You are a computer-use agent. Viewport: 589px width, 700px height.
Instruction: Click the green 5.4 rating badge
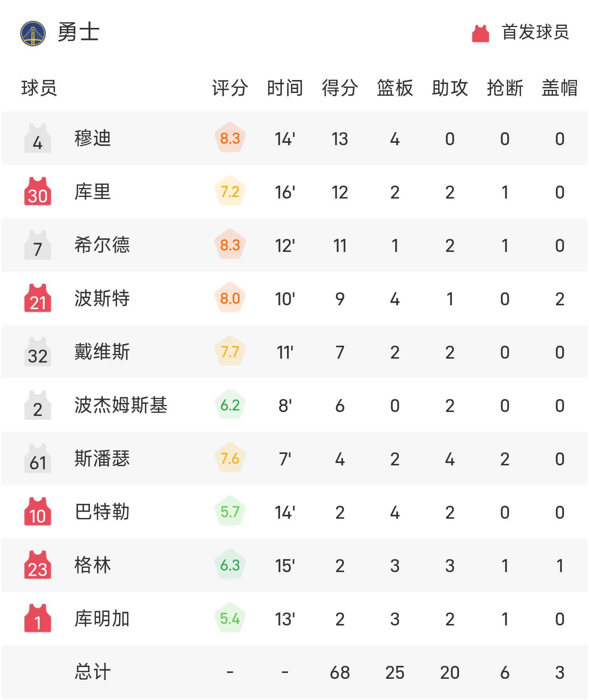(x=230, y=618)
